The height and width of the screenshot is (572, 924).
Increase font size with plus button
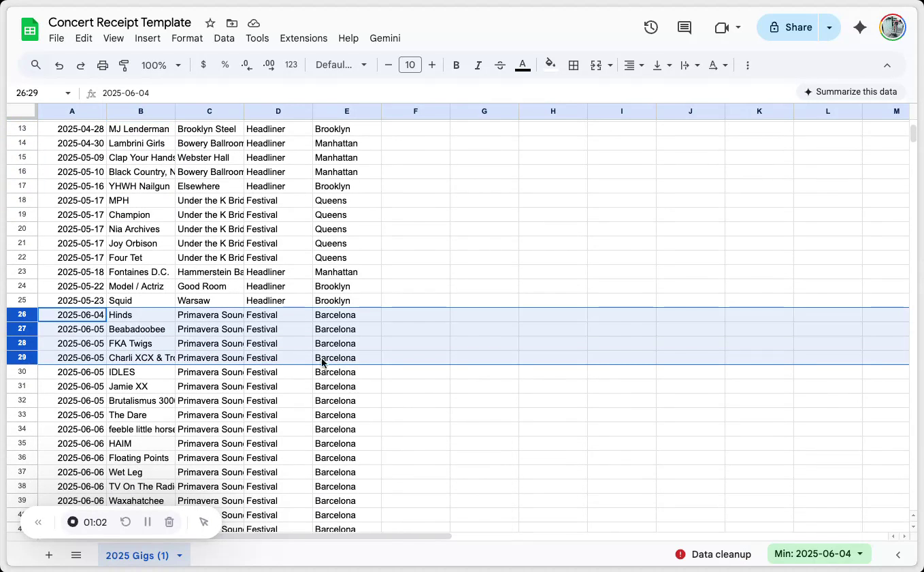(432, 65)
